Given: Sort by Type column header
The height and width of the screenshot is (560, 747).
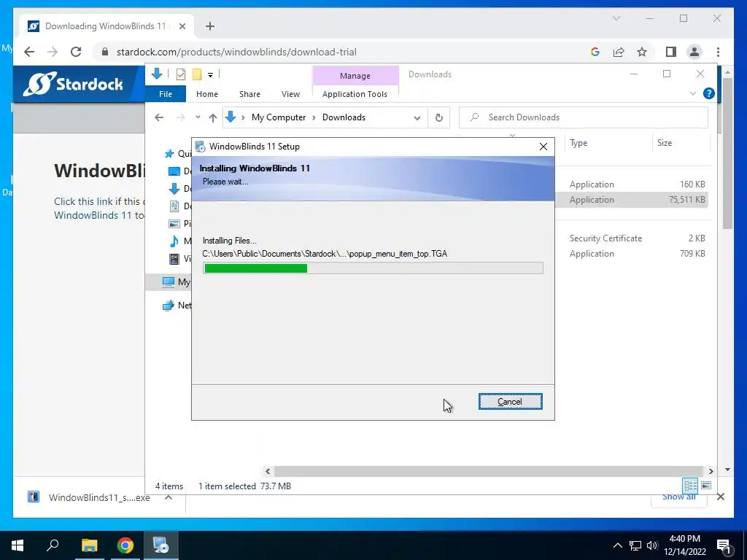Looking at the screenshot, I should click(578, 143).
